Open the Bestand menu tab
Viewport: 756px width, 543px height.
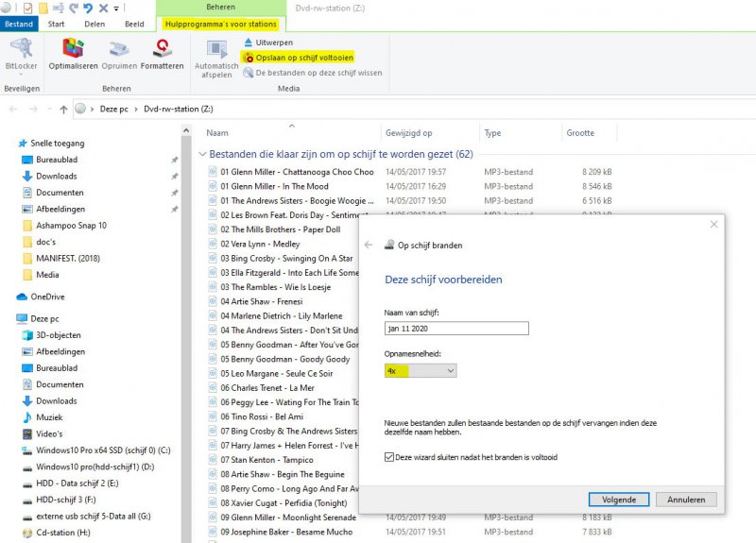pos(19,24)
